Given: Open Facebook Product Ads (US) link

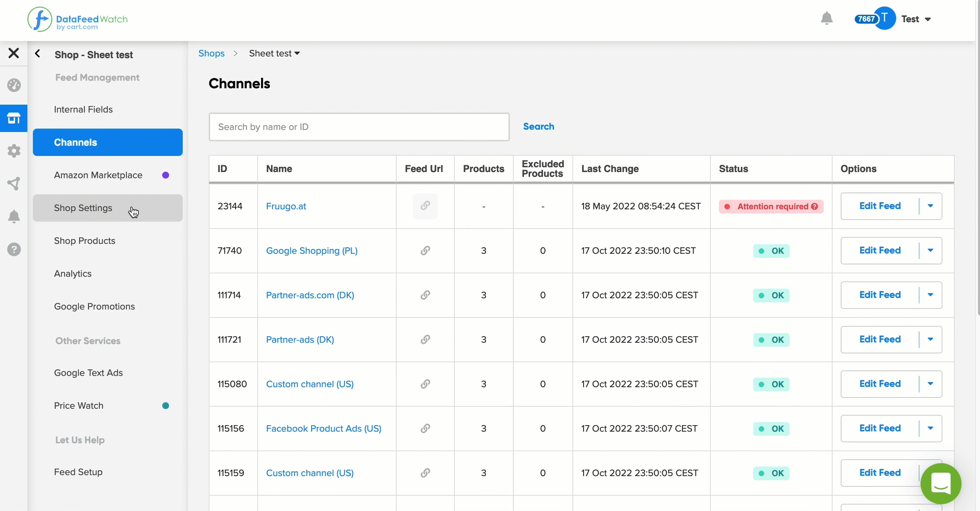Looking at the screenshot, I should 324,429.
